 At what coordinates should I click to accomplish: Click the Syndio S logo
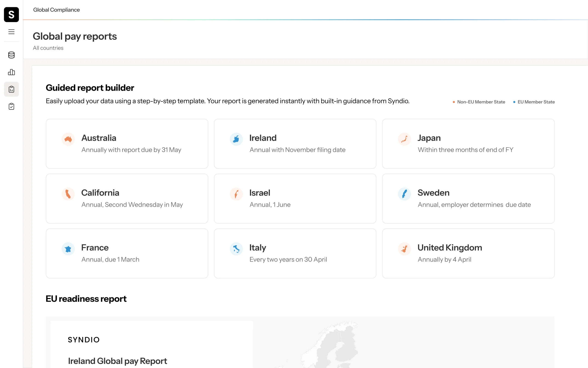(11, 14)
